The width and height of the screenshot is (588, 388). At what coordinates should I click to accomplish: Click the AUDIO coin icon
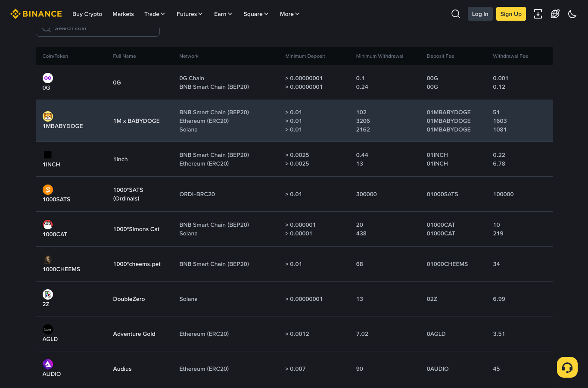(48, 364)
